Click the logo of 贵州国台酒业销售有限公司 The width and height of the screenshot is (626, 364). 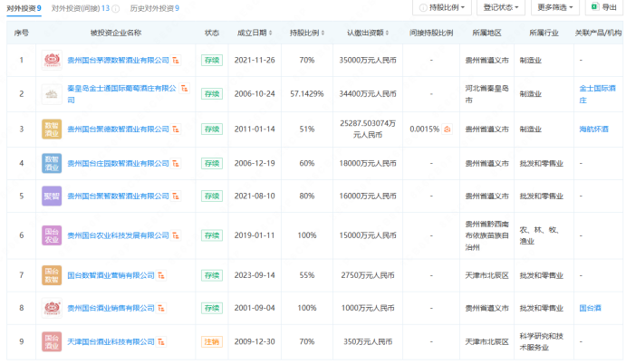tap(53, 308)
